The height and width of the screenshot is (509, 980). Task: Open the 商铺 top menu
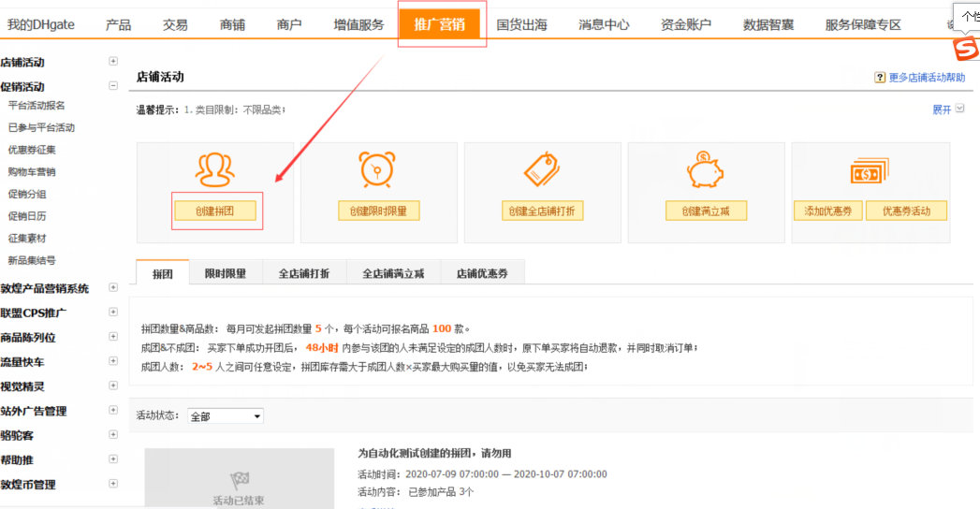[232, 25]
